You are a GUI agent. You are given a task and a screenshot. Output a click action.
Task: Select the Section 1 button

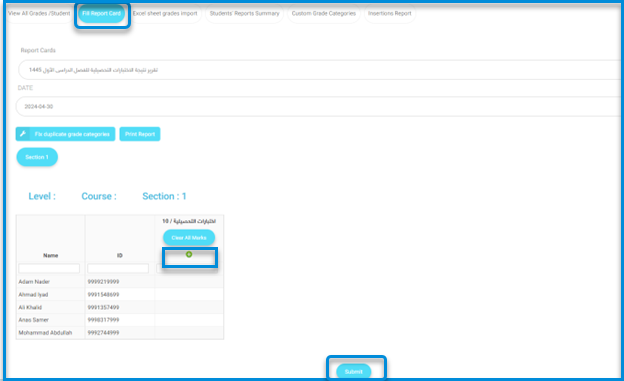(x=37, y=157)
